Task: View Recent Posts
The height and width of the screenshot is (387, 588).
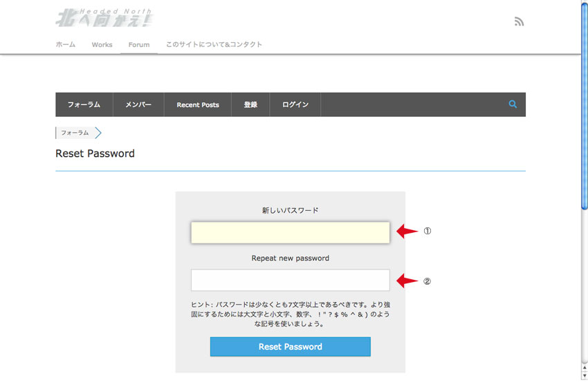Action: (x=198, y=105)
